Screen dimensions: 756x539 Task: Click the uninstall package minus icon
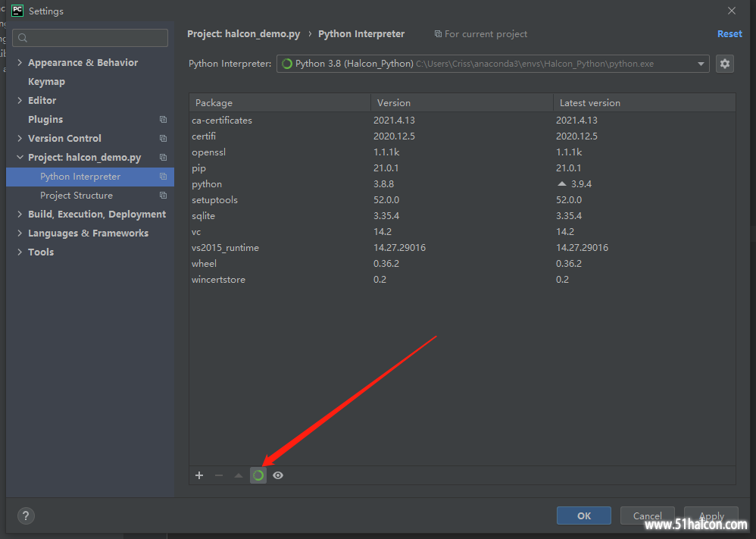(219, 475)
